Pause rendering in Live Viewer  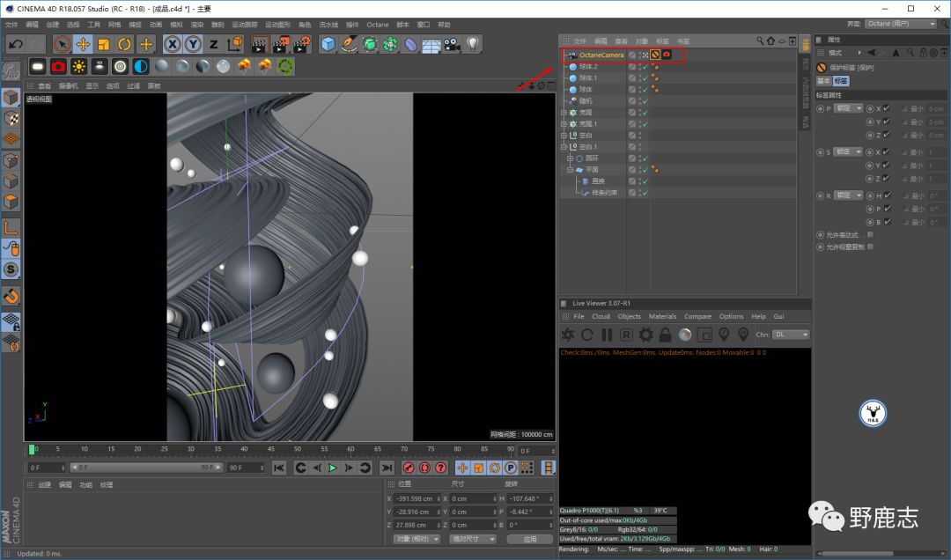click(607, 335)
